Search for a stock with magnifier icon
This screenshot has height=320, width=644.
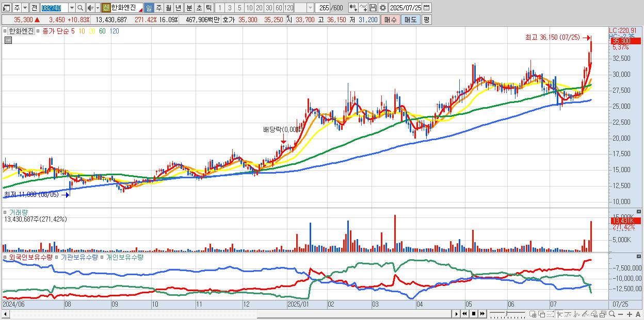tap(80, 8)
